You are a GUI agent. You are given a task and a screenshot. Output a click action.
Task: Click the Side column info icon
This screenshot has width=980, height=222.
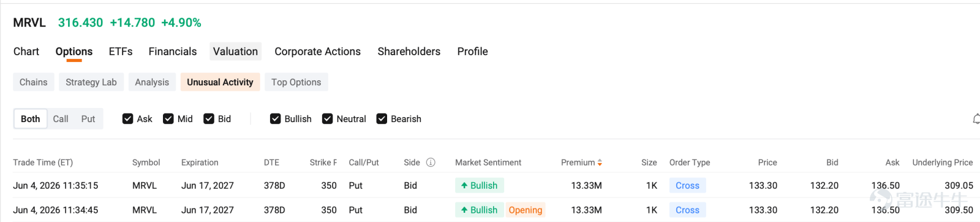(431, 163)
